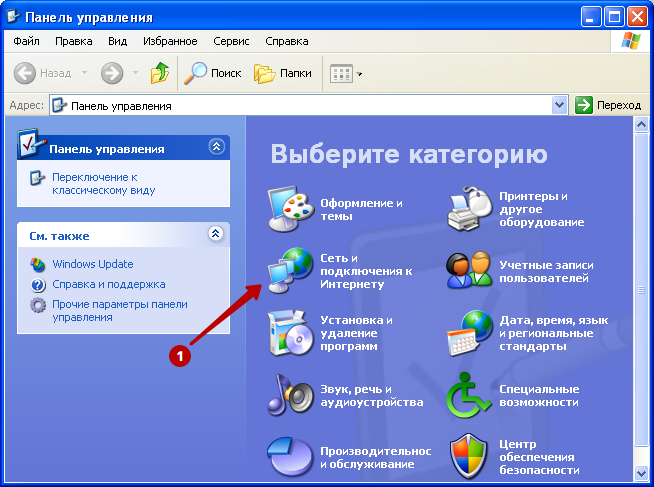The height and width of the screenshot is (487, 654).
Task: Go up one folder level icon
Action: point(160,73)
